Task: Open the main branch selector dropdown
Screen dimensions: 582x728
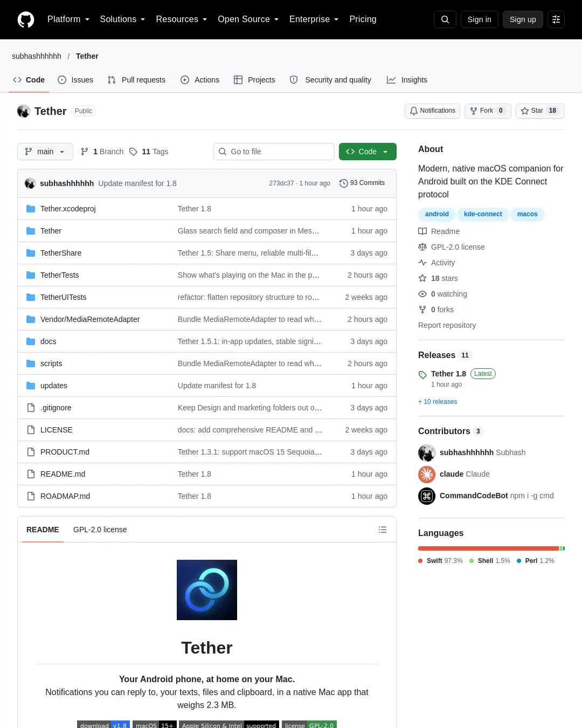Action: click(45, 152)
